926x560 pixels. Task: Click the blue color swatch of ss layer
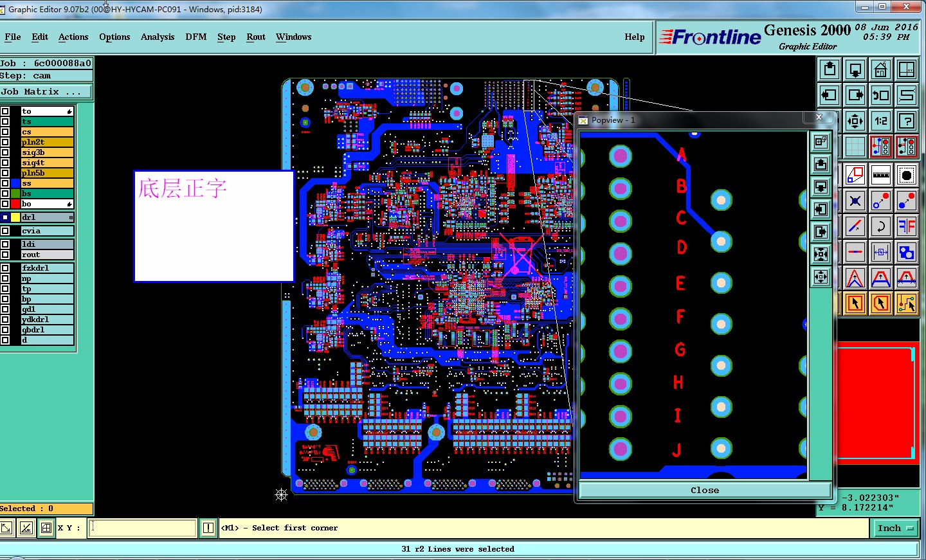tap(15, 183)
